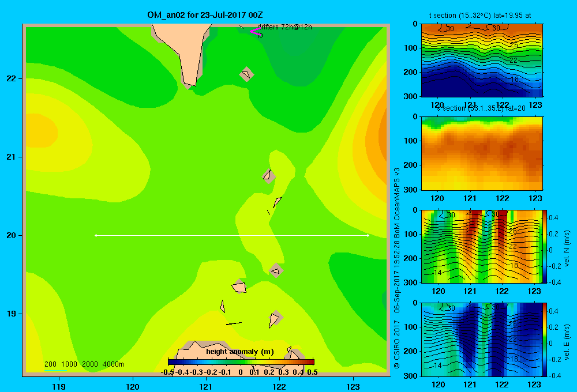Image resolution: width=577 pixels, height=392 pixels.
Task: Click the map title 'OM_an02 for 23-Jul-2017 00Z'
Action: tap(205, 15)
